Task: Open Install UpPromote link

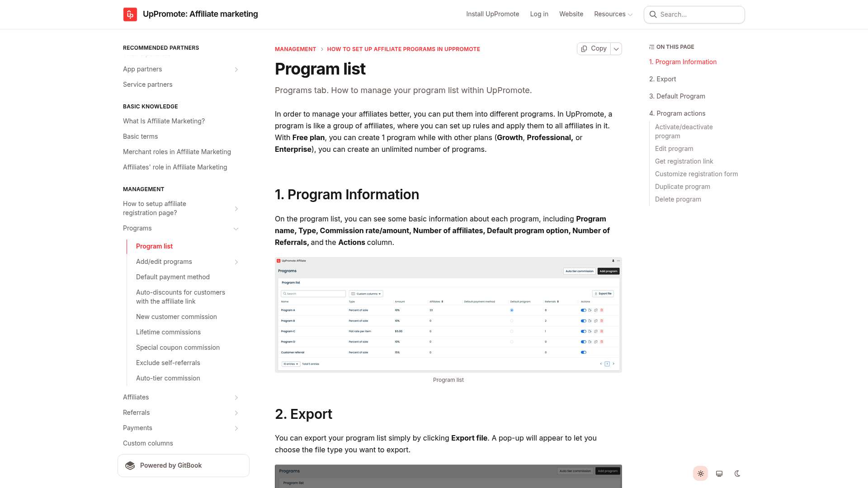Action: click(x=492, y=14)
